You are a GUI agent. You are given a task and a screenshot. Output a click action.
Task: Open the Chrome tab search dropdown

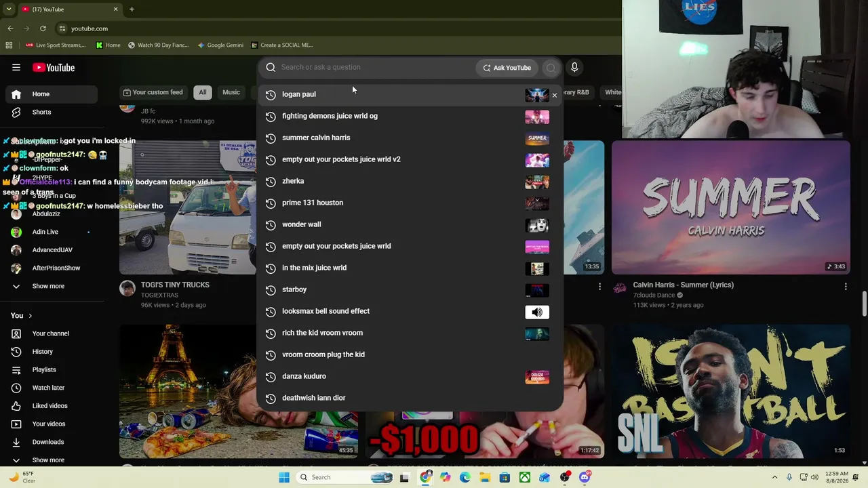[x=9, y=9]
